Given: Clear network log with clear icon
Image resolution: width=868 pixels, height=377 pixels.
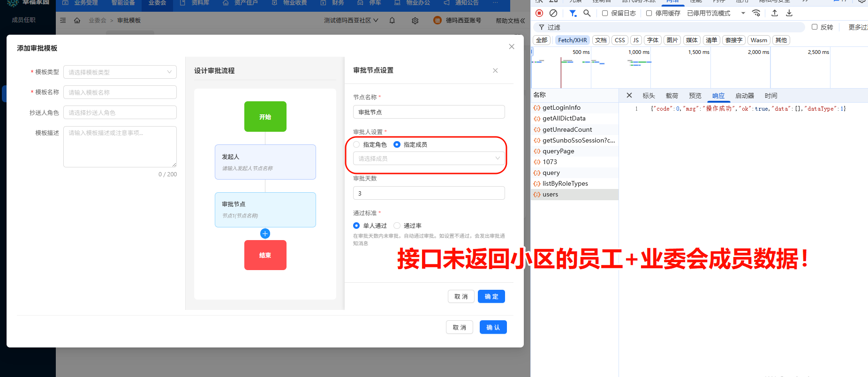Looking at the screenshot, I should point(553,13).
